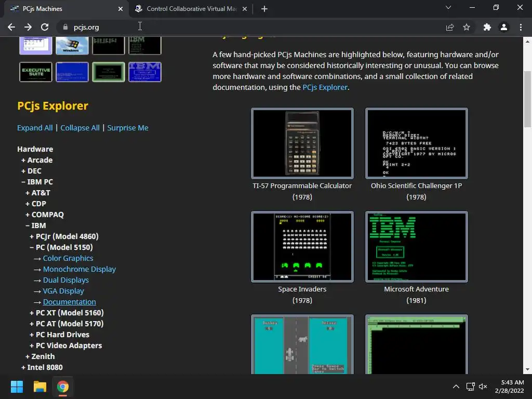Expand the AT&T tree node
The height and width of the screenshot is (399, 532).
point(37,193)
